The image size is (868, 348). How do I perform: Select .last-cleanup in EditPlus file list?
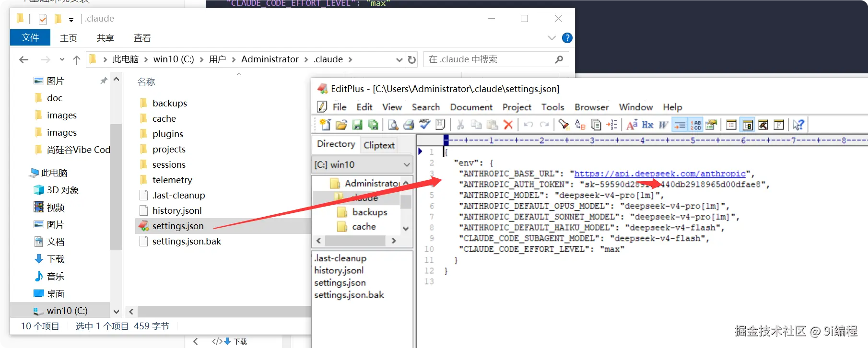pos(340,258)
